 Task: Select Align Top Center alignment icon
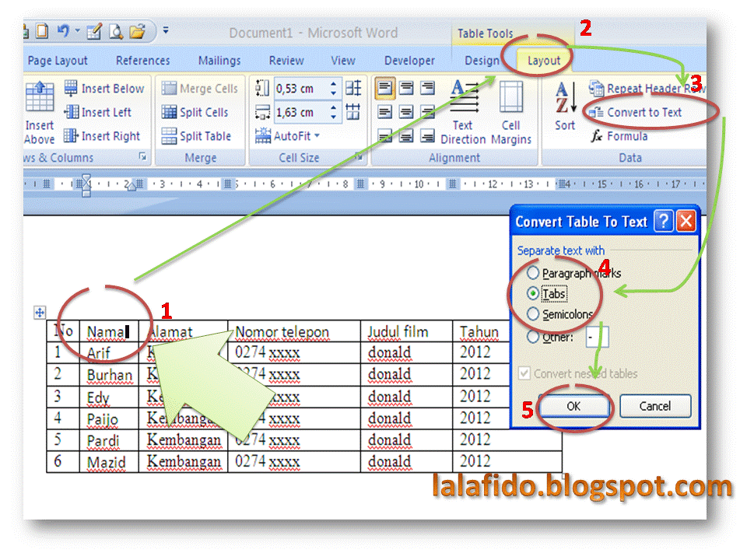click(406, 88)
